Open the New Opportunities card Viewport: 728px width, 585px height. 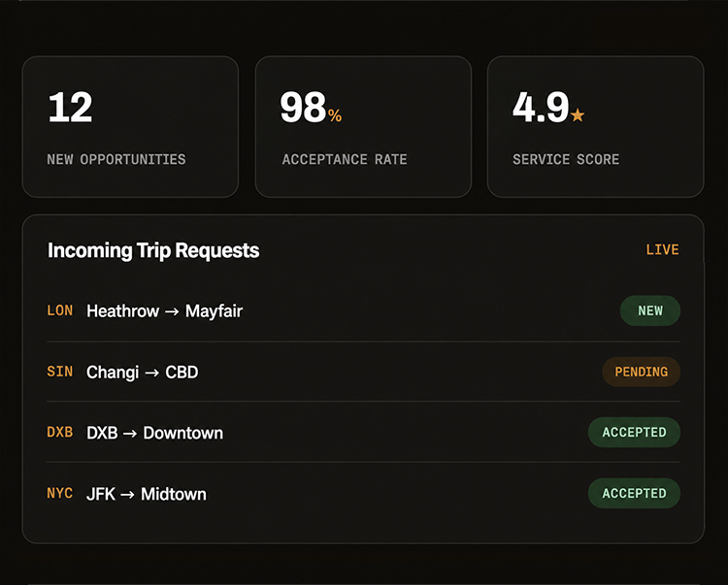[x=130, y=127]
